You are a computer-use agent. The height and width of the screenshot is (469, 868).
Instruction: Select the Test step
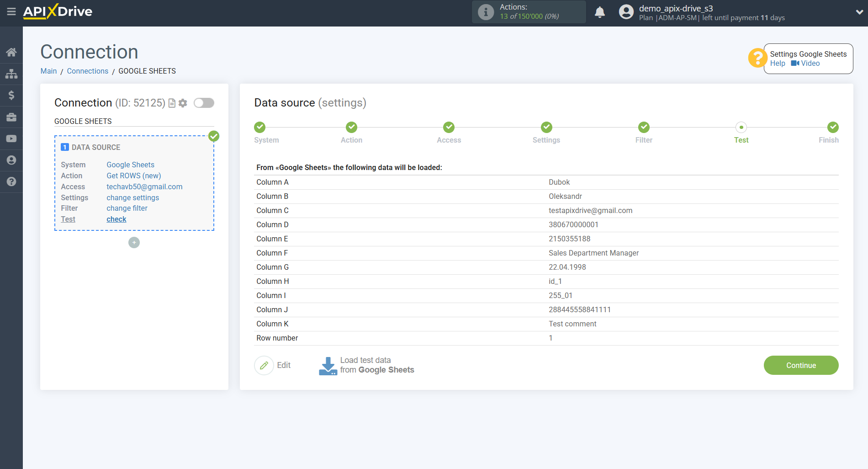(741, 127)
